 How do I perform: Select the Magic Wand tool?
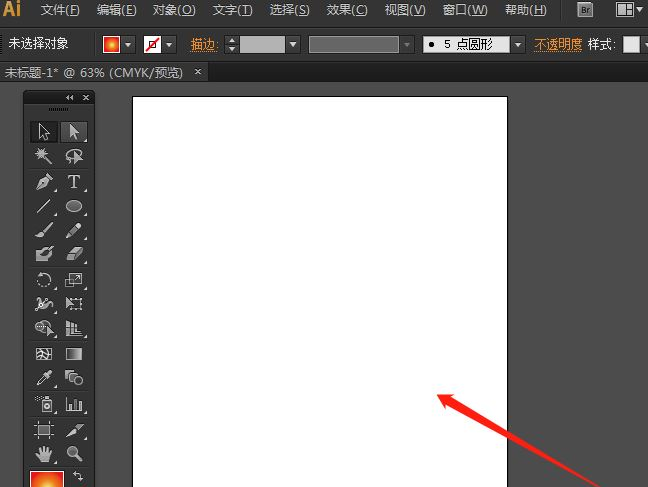point(44,156)
